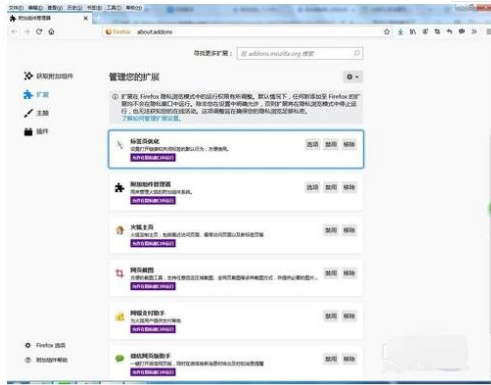Click the 管理您的扩展 heading
The image size is (491, 385).
click(x=134, y=77)
